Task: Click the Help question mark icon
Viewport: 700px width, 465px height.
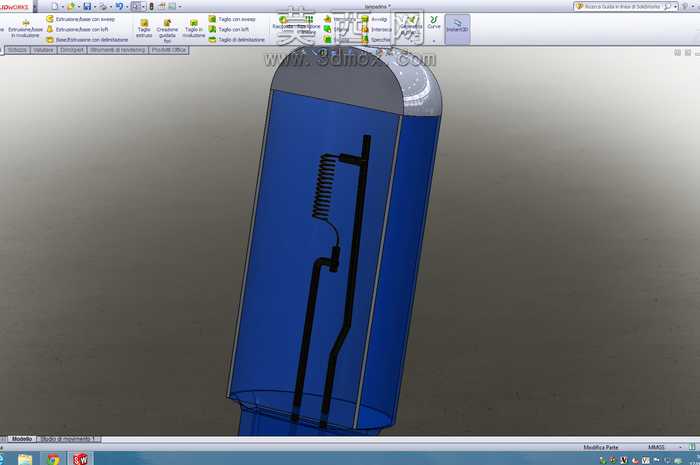Action: click(685, 7)
